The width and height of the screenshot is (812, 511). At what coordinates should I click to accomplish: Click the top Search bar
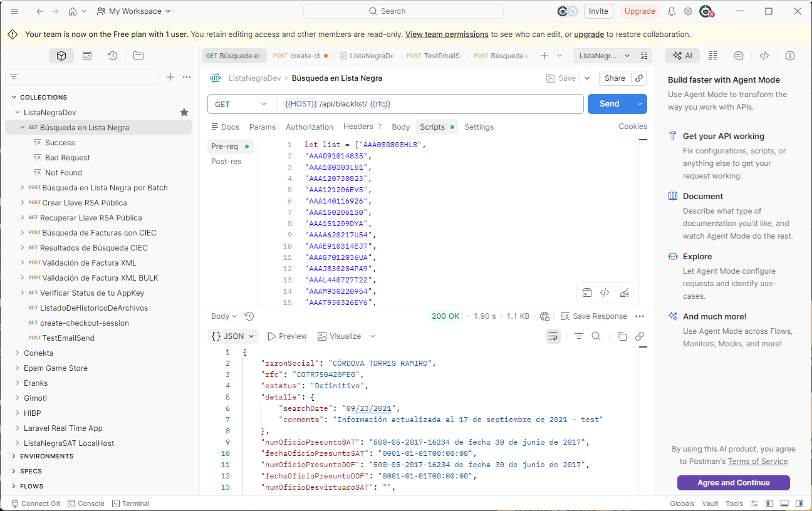click(403, 11)
